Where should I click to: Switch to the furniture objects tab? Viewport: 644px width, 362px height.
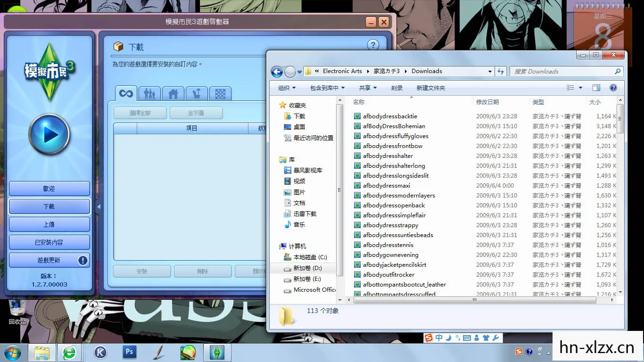coord(197,94)
